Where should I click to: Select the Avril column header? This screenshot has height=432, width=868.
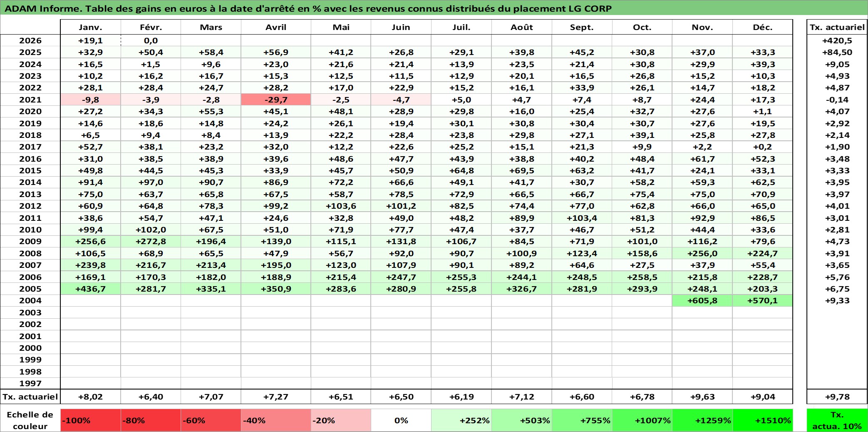tap(276, 27)
